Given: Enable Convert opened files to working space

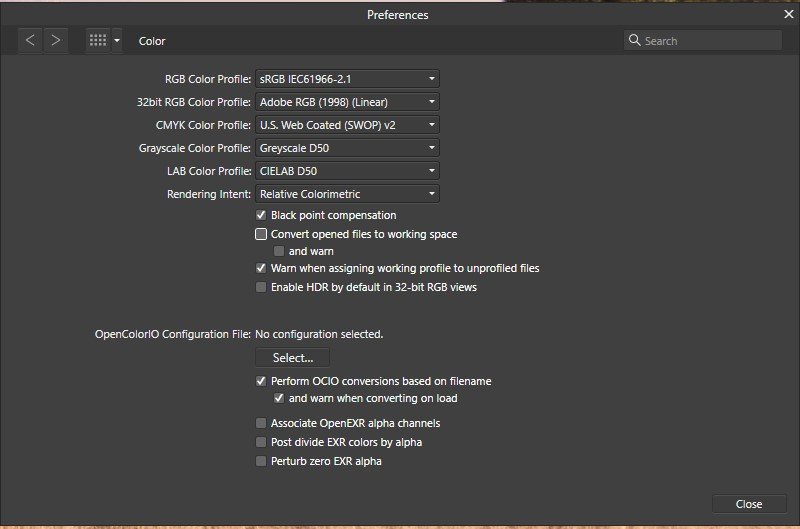Looking at the screenshot, I should point(261,234).
